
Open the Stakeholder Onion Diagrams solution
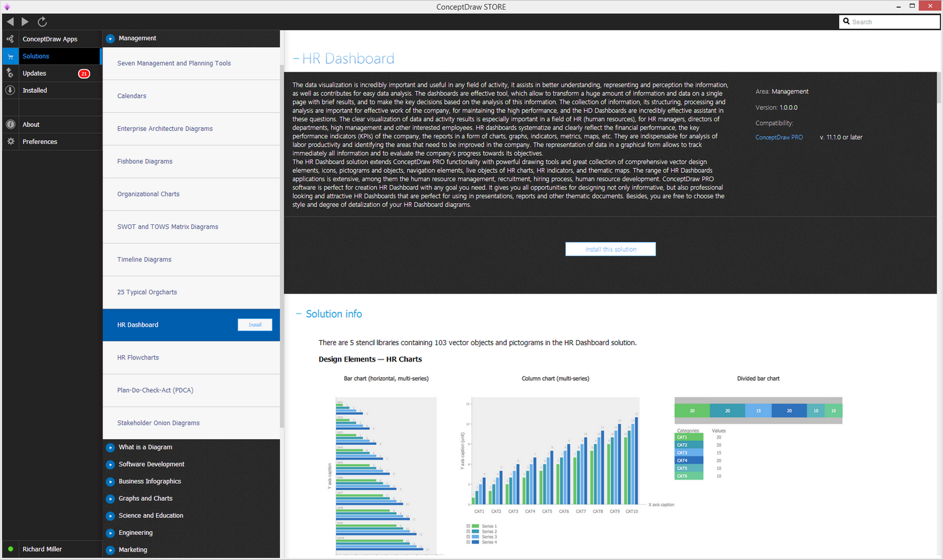191,423
